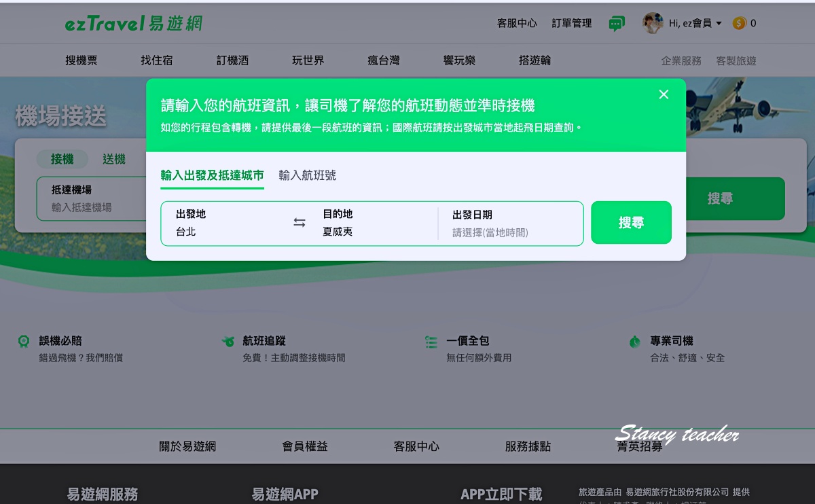Open the 搭遊輪 menu
Image resolution: width=815 pixels, height=504 pixels.
click(x=535, y=60)
